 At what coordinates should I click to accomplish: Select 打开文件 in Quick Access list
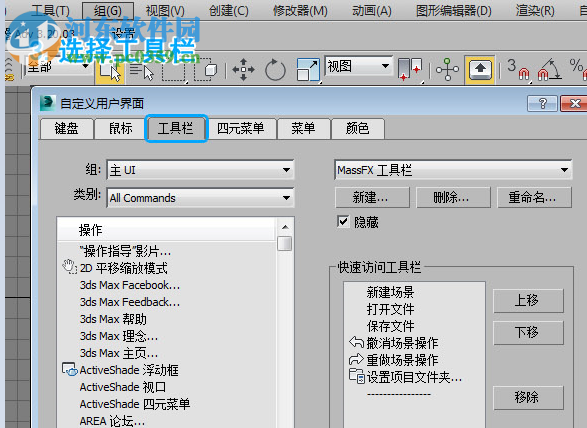click(x=390, y=309)
